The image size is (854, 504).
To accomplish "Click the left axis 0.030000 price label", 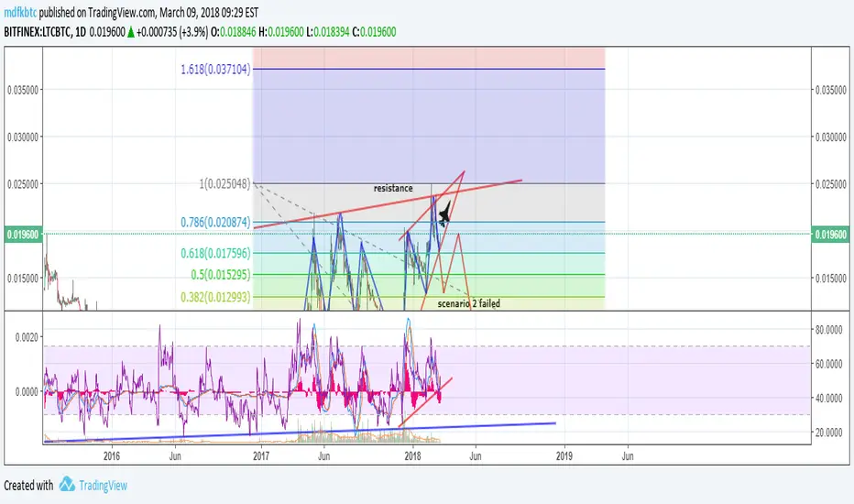I will (23, 137).
